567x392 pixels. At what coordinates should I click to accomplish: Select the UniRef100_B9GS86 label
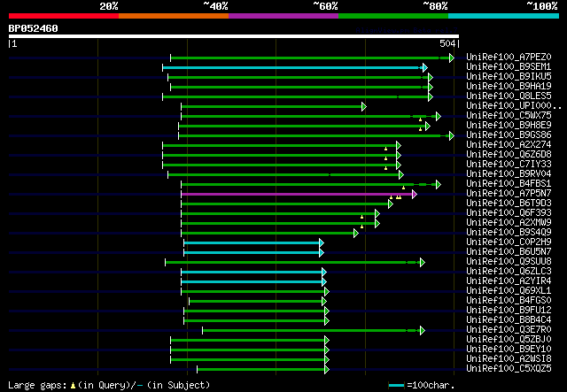click(509, 135)
